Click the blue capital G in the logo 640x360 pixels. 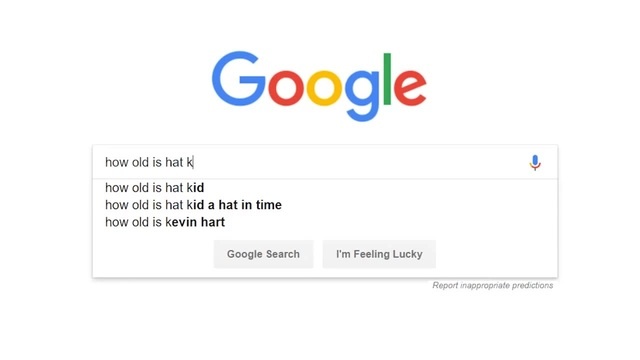point(239,78)
